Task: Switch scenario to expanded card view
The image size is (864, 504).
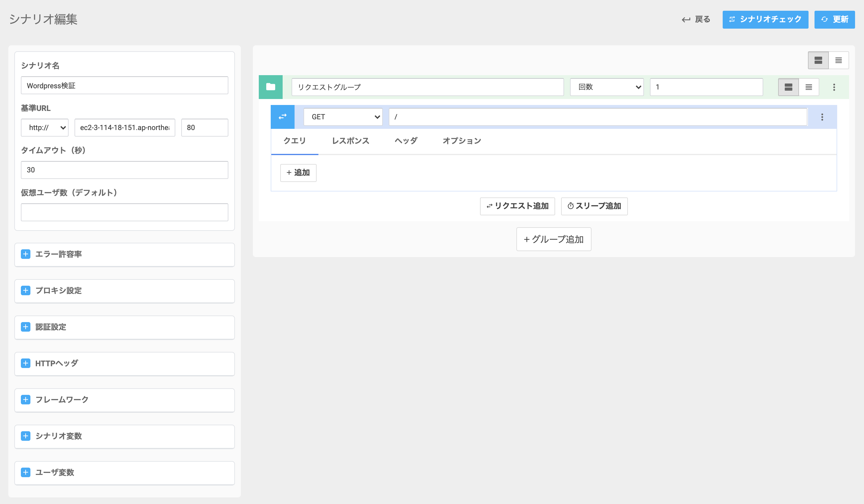Action: click(818, 60)
